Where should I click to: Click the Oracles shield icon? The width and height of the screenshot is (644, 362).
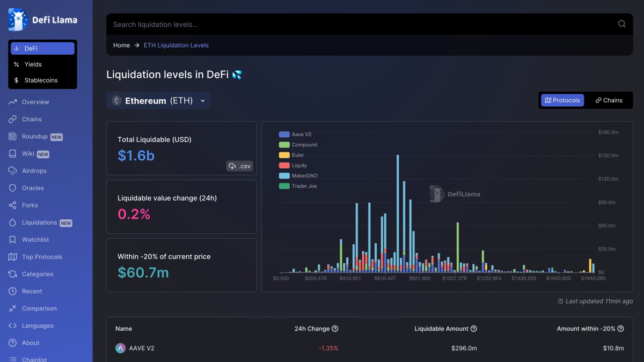click(x=12, y=188)
